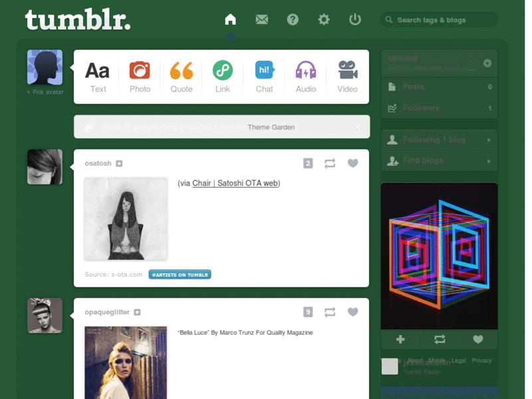Expand the Following 1 blog row
The image size is (532, 399).
[x=440, y=140]
